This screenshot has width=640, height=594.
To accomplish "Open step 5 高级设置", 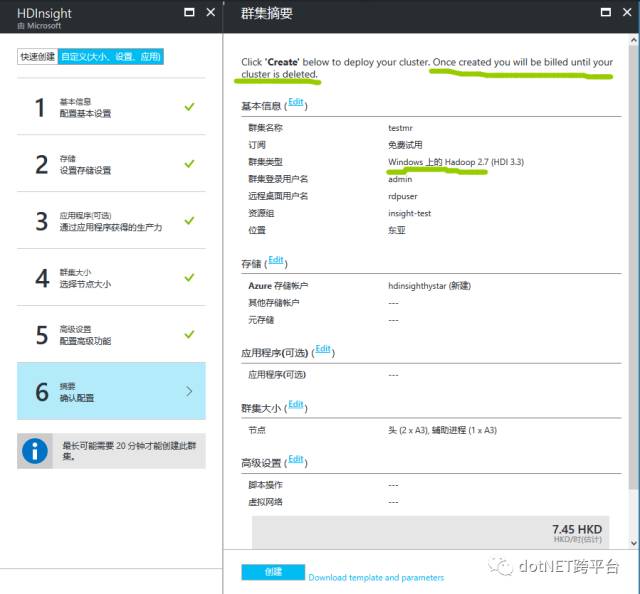I will (111, 335).
